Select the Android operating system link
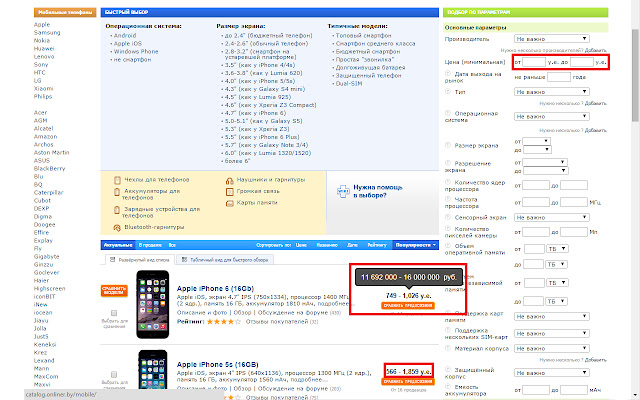The height and width of the screenshot is (400, 640). [125, 36]
